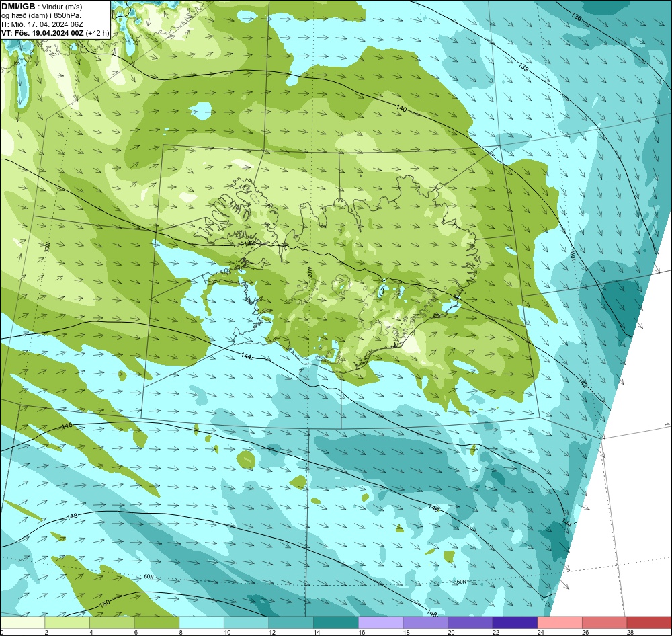The height and width of the screenshot is (636, 672).
Task: Click the 'IT: Mið. 17. 04. 2024 06Z' line
Action: 41,24
